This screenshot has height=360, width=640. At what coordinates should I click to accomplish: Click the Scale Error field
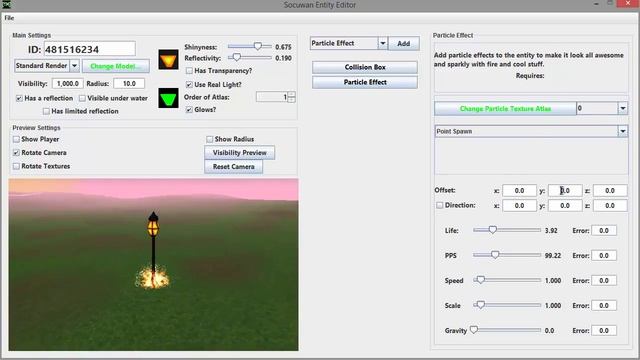tap(604, 305)
